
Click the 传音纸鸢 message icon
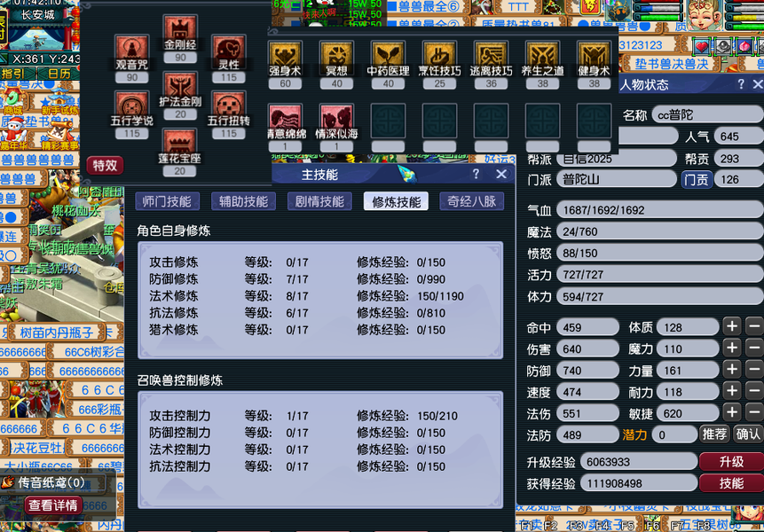point(8,482)
